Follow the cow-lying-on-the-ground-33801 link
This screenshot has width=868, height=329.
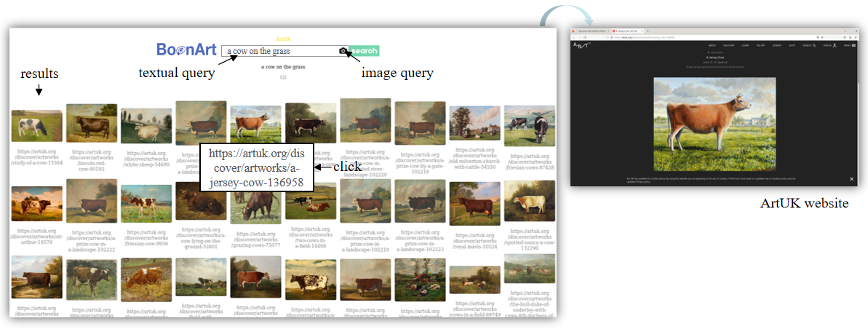click(x=201, y=237)
